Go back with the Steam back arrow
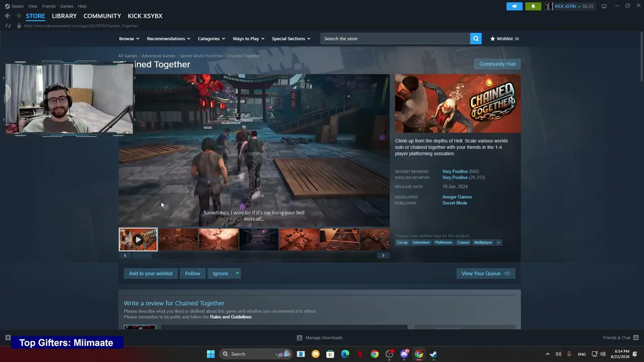 (x=8, y=16)
